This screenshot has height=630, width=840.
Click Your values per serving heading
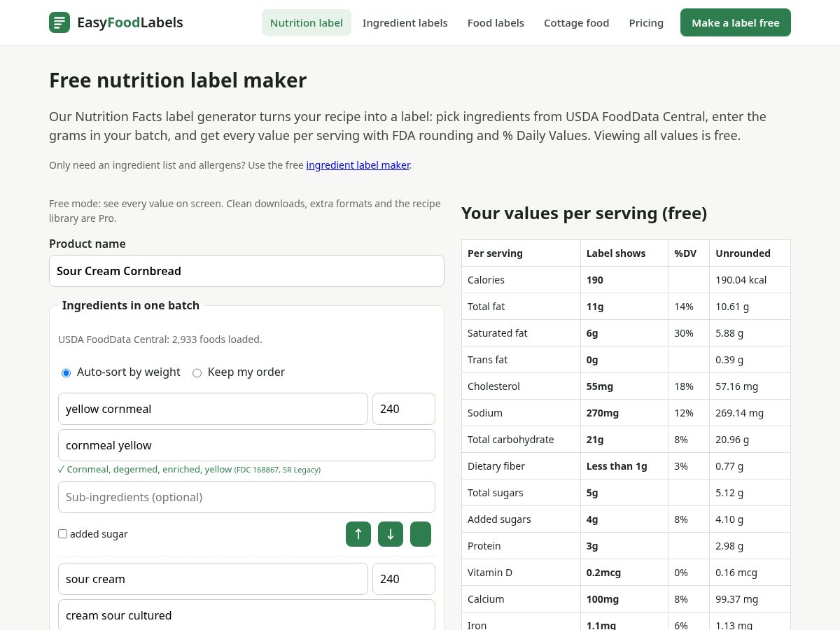pos(584,213)
